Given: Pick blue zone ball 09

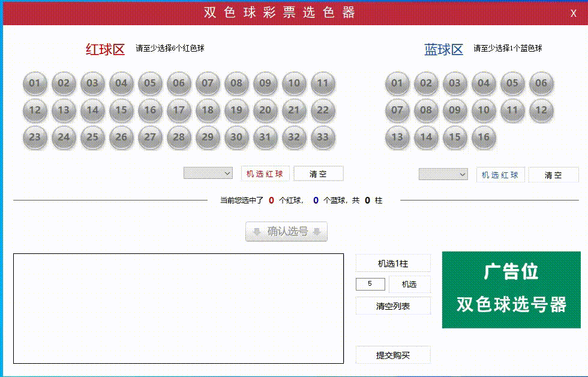Looking at the screenshot, I should pyautogui.click(x=455, y=110).
